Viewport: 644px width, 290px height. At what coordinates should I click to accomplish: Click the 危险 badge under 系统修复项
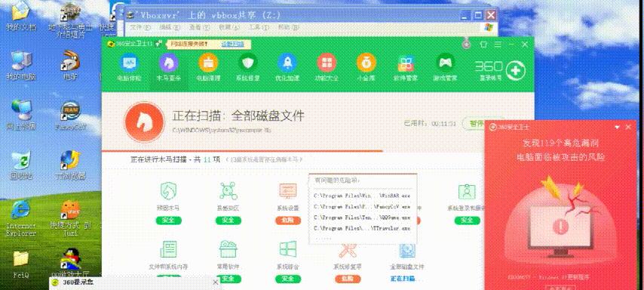348,279
